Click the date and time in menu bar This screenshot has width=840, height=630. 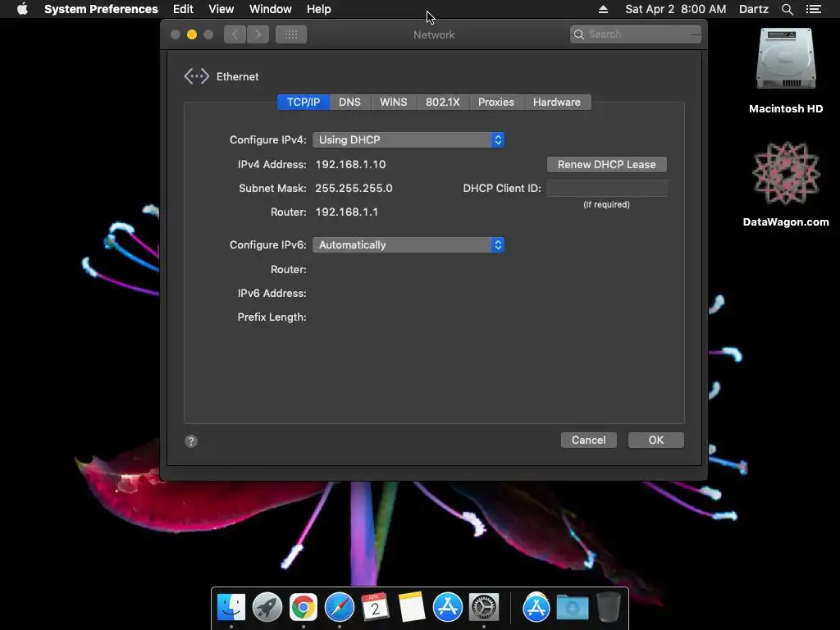(676, 9)
